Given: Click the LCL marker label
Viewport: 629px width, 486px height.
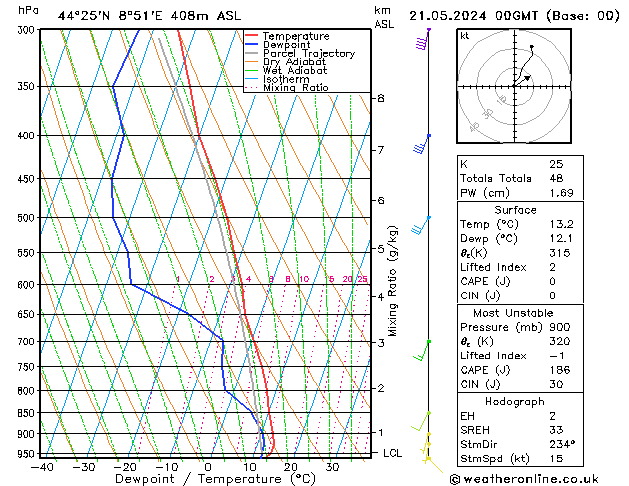Looking at the screenshot, I should pyautogui.click(x=392, y=453).
